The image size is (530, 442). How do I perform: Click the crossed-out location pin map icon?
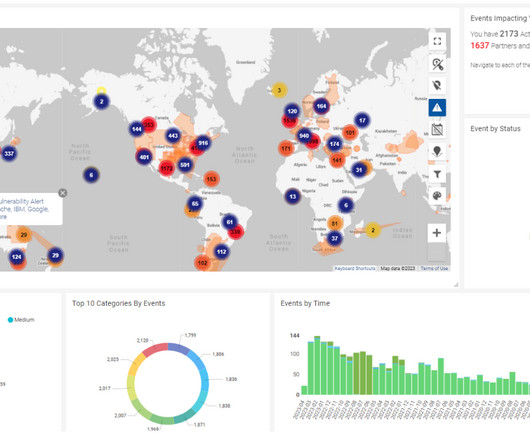[437, 85]
